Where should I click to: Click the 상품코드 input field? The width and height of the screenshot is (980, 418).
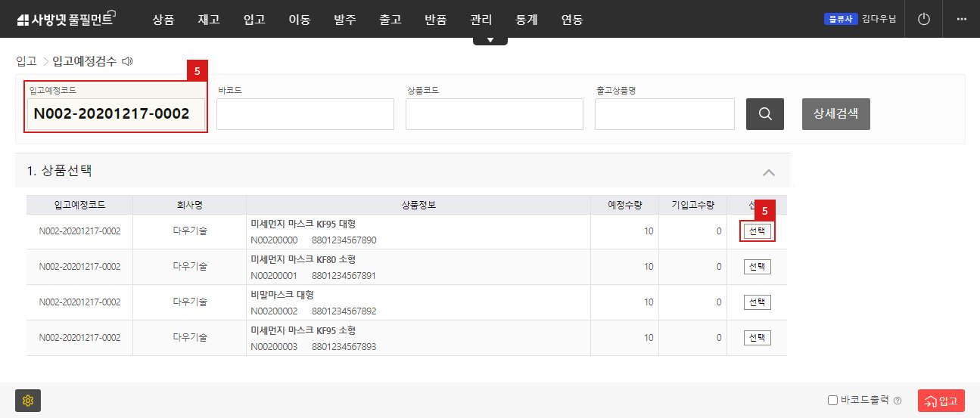click(x=494, y=114)
